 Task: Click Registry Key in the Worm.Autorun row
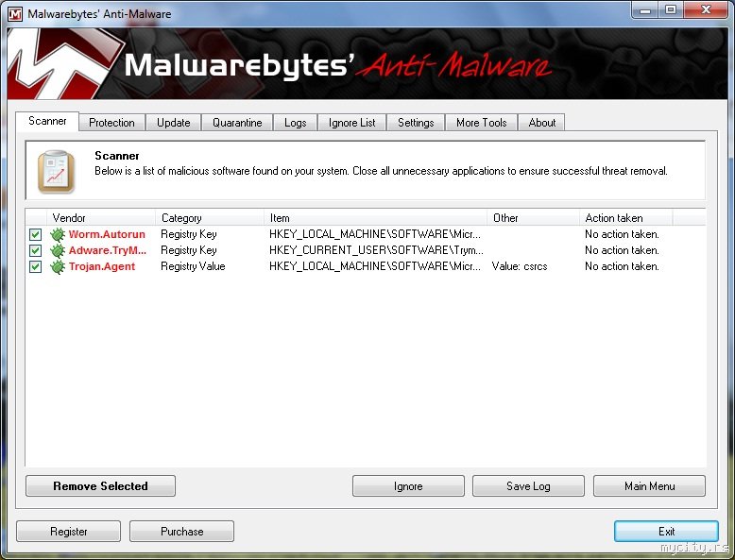(188, 234)
